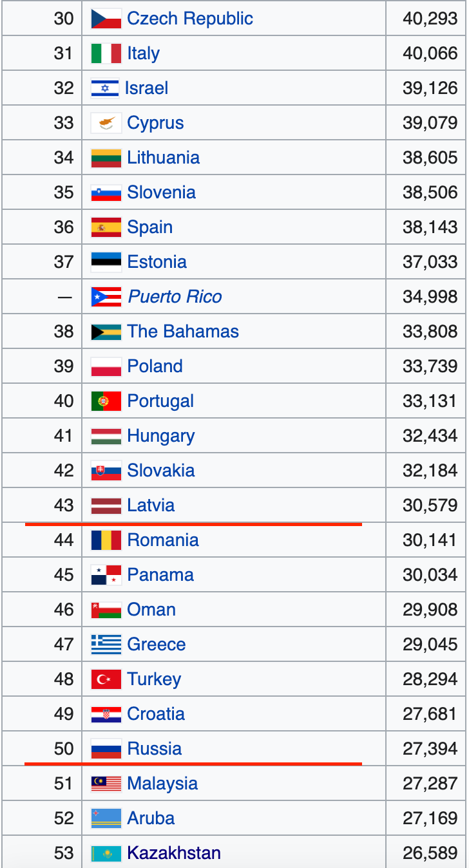Open the Lithuania country link
This screenshot has height=868, width=469.
(x=163, y=158)
